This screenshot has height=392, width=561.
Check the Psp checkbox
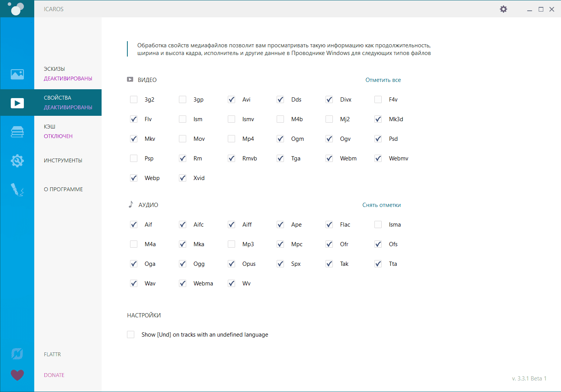point(134,158)
